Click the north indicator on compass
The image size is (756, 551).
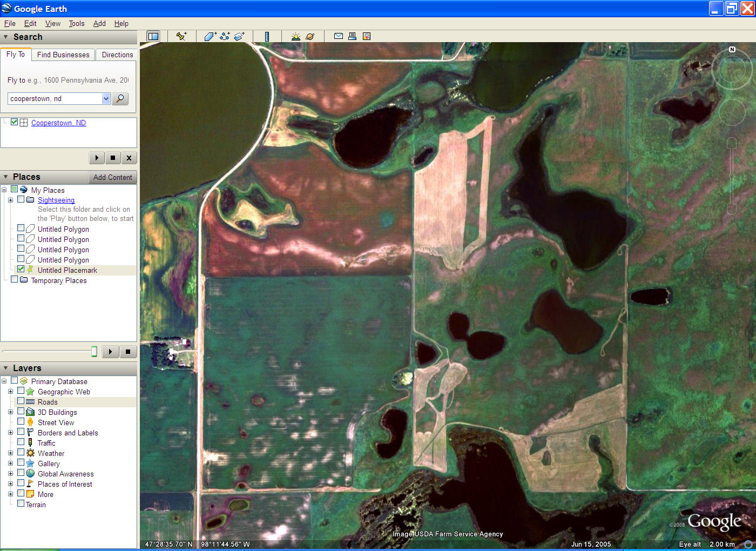pyautogui.click(x=732, y=49)
